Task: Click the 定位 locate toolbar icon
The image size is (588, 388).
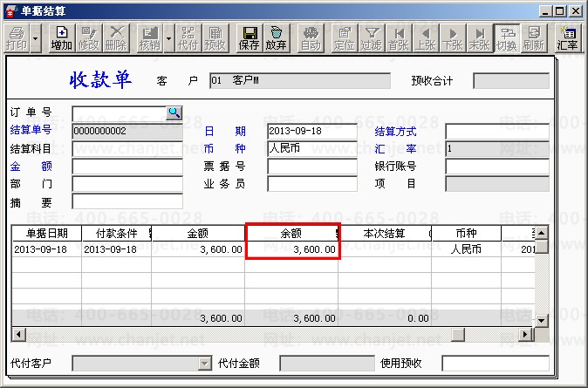Action: [x=345, y=38]
